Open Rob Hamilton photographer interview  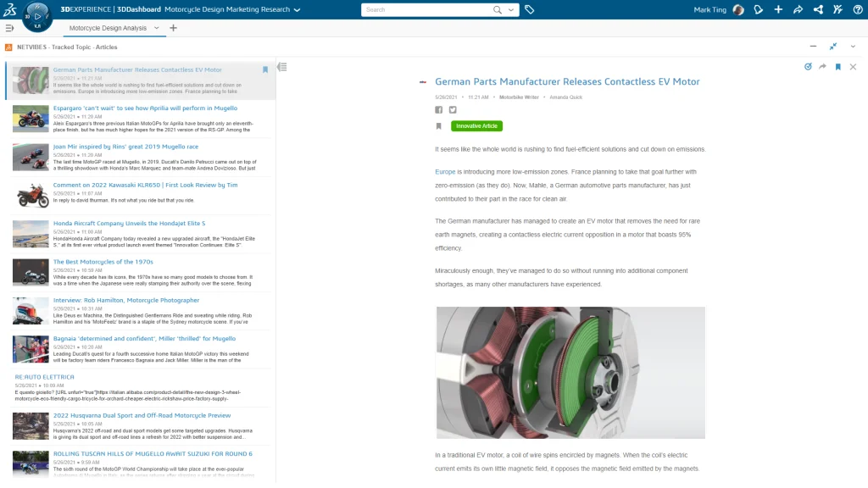tap(126, 300)
